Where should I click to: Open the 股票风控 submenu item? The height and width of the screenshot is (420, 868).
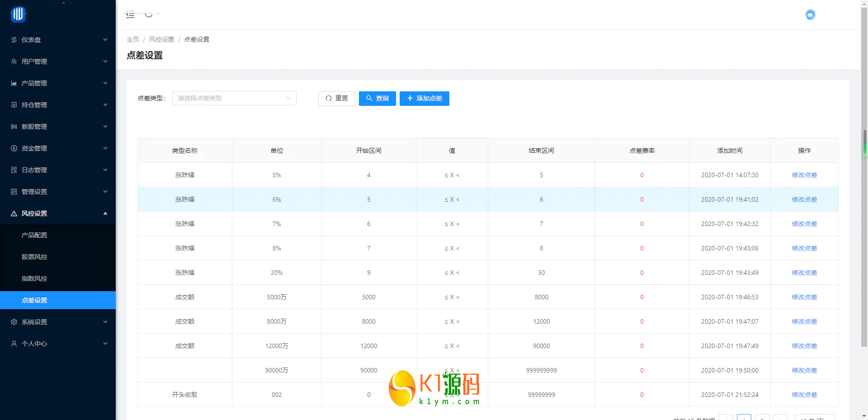(x=34, y=257)
